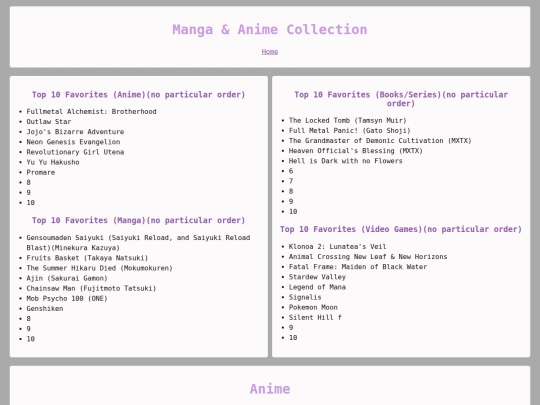Viewport: 540px width, 405px height.
Task: Select the Top 10 Favorites (Anime) heading
Action: 138,95
